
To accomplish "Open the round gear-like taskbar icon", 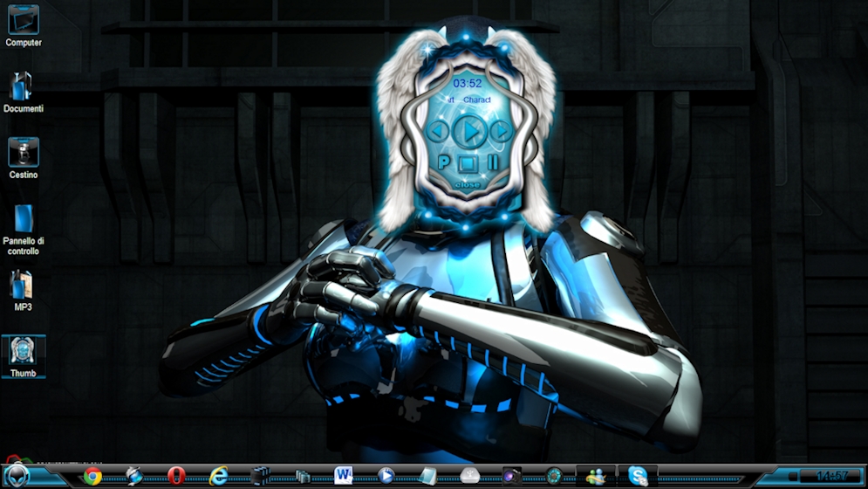I will [x=554, y=476].
